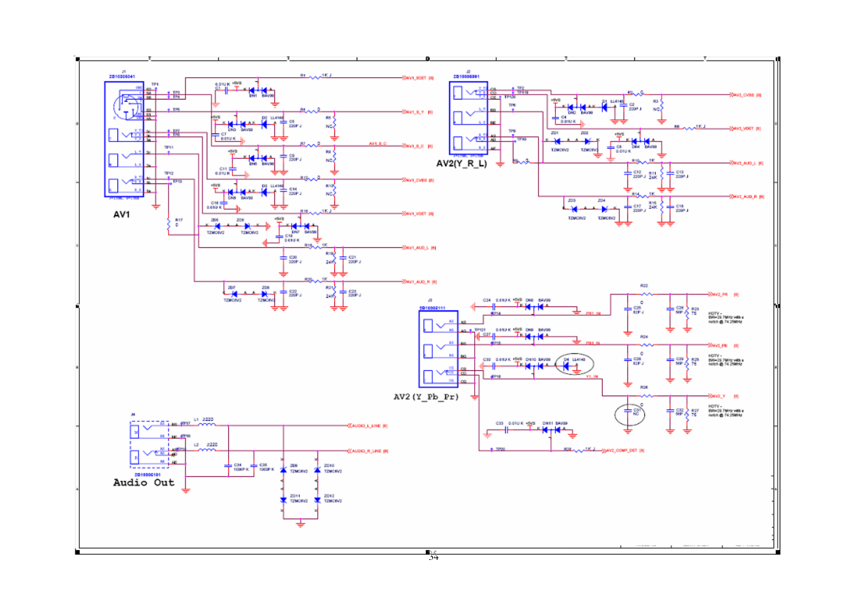868x613 pixels.
Task: Select the AV2_VDET net label
Action: click(x=744, y=129)
